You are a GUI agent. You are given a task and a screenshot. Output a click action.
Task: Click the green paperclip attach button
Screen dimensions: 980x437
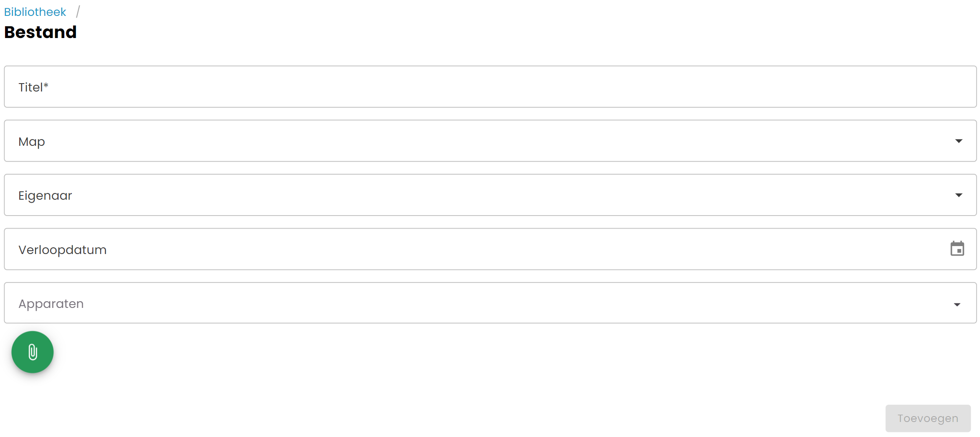(33, 352)
